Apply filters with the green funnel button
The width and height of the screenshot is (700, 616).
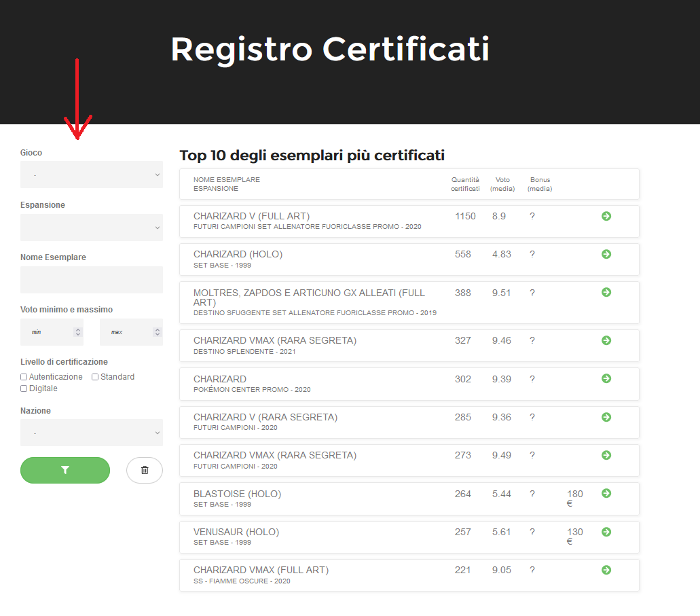[65, 470]
